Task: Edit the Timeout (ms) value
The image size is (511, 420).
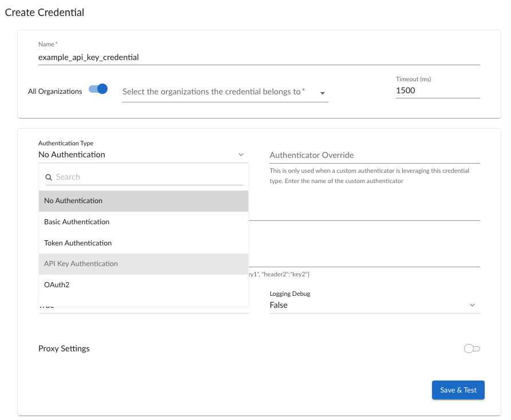Action: (x=437, y=90)
